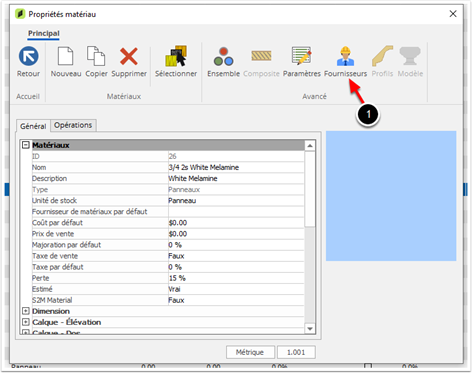The image size is (472, 373).
Task: Switch to the Opérations tab
Action: (x=73, y=125)
